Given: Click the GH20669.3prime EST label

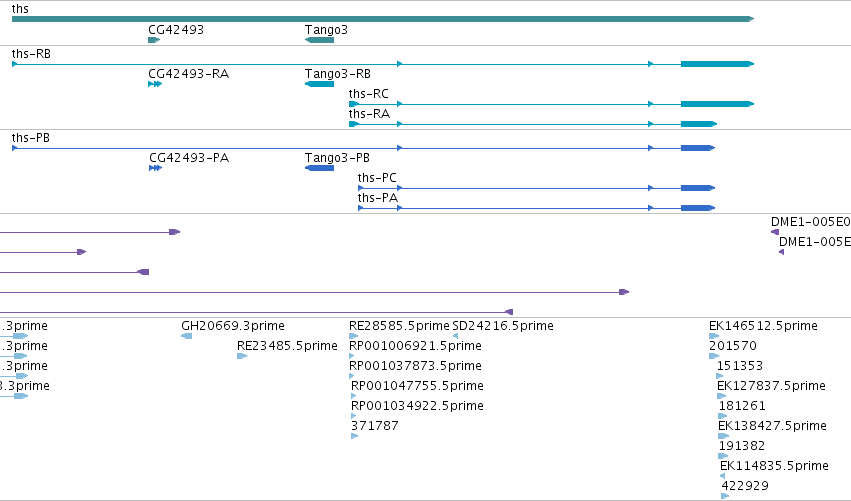Looking at the screenshot, I should [x=233, y=326].
